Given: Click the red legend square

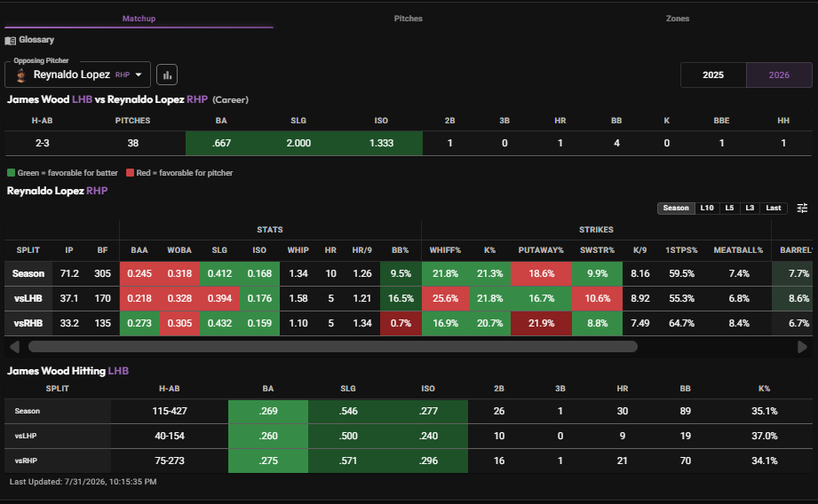Looking at the screenshot, I should (x=130, y=172).
